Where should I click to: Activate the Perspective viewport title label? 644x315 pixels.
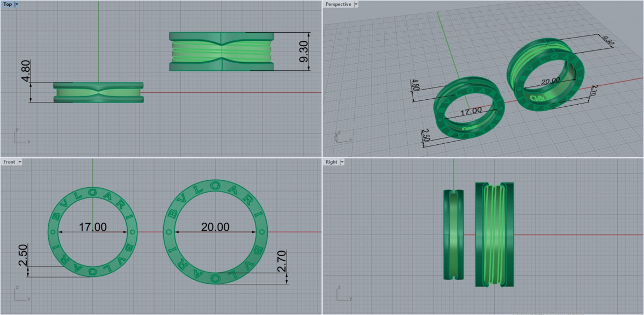coord(338,4)
